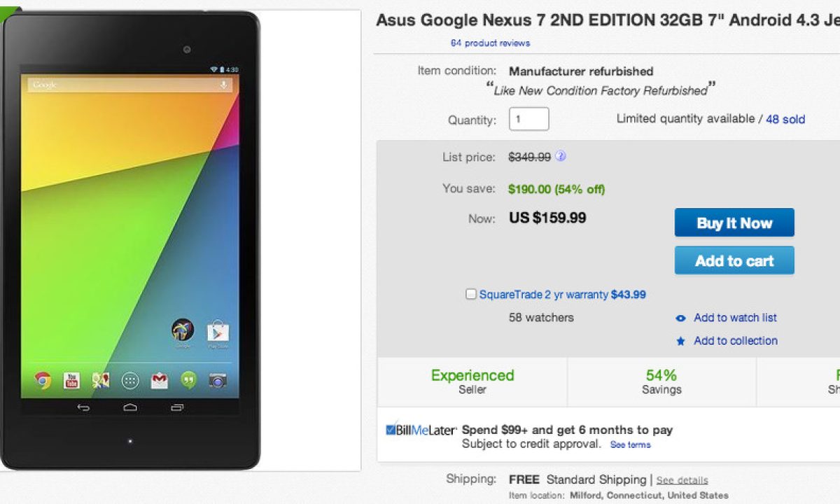Open the 64 product reviews link
The width and height of the screenshot is (840, 504).
pos(490,43)
